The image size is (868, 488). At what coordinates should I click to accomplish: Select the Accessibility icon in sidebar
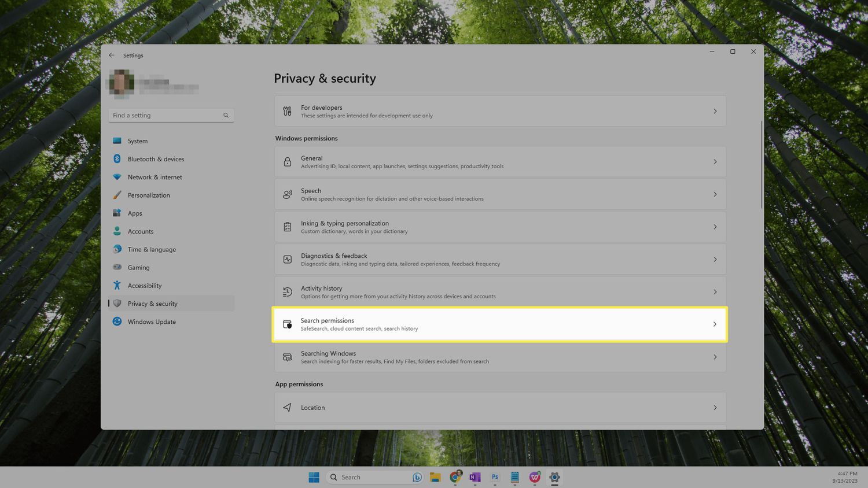[x=117, y=286]
